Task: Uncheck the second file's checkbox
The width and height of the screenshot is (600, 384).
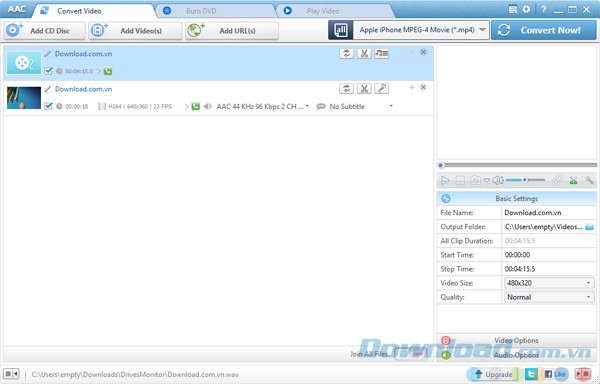Action: (x=48, y=106)
